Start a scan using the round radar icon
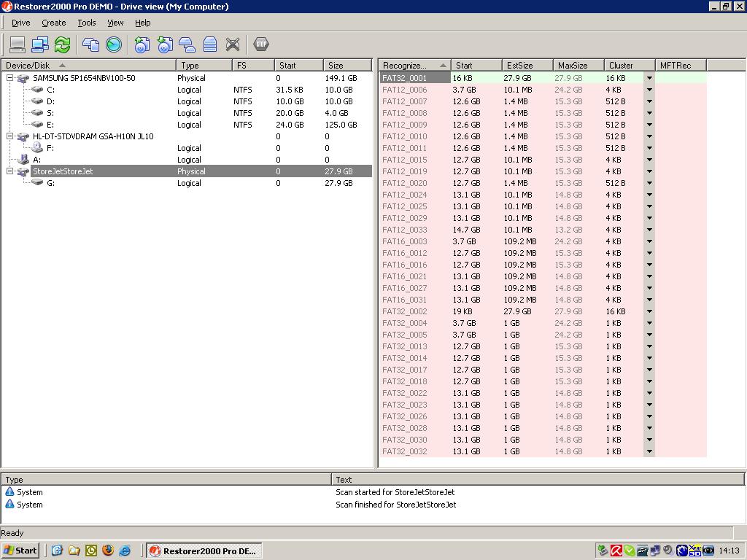Viewport: 747px width, 560px height. coord(113,44)
